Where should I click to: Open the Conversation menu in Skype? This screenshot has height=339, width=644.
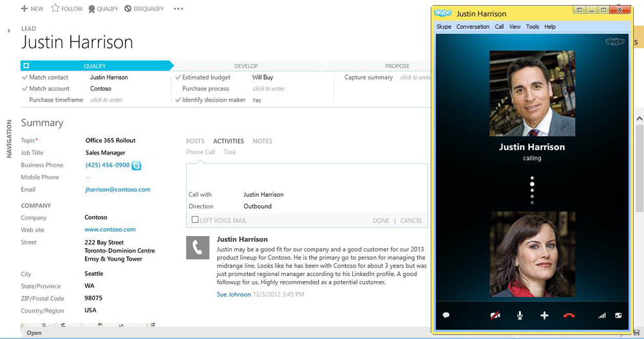point(473,27)
